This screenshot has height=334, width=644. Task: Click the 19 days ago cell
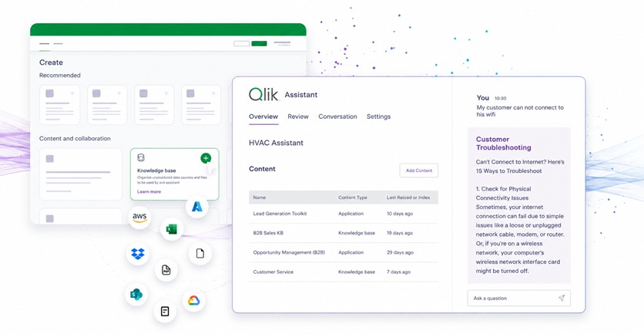[400, 233]
